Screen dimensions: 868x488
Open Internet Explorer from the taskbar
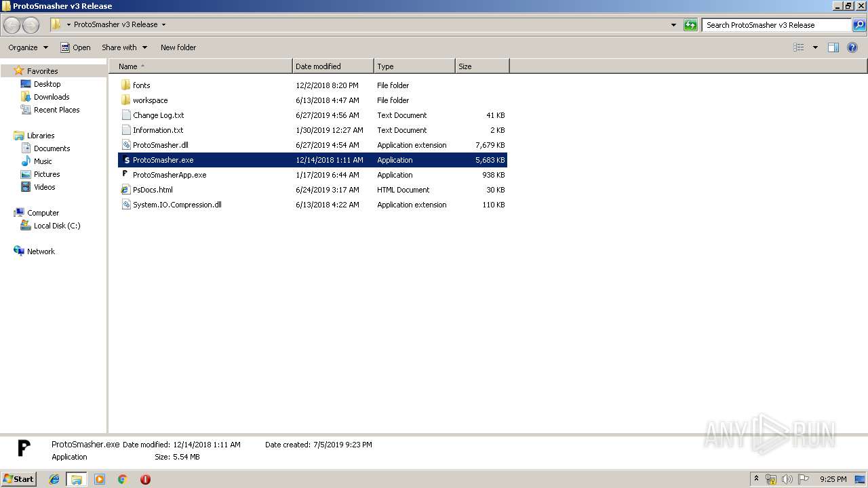[x=54, y=479]
